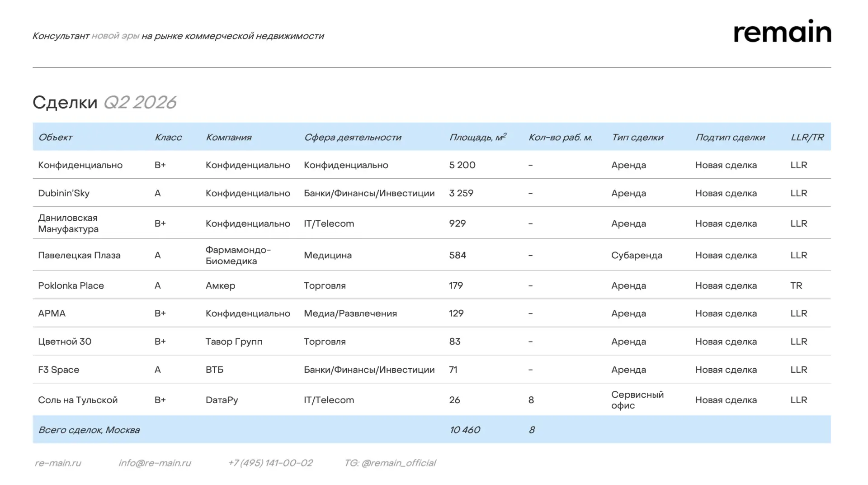Viewport: 868px width, 485px height.
Task: Click the company name 'Амкер'
Action: (221, 285)
